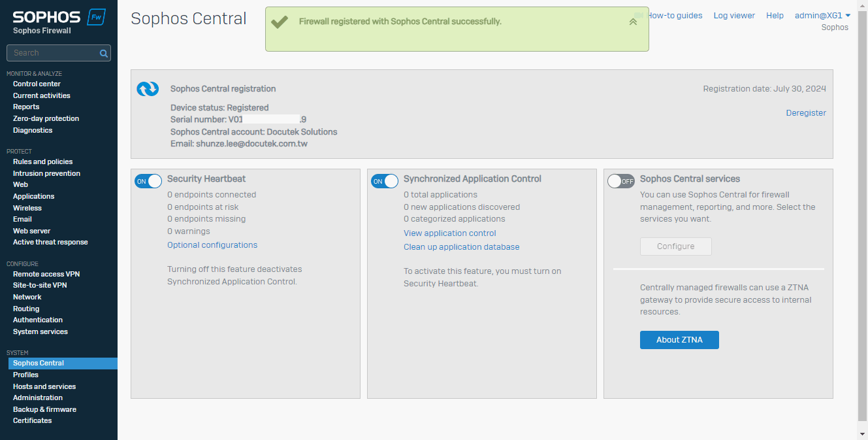Image resolution: width=868 pixels, height=440 pixels.
Task: Open System services
Action: pyautogui.click(x=40, y=331)
